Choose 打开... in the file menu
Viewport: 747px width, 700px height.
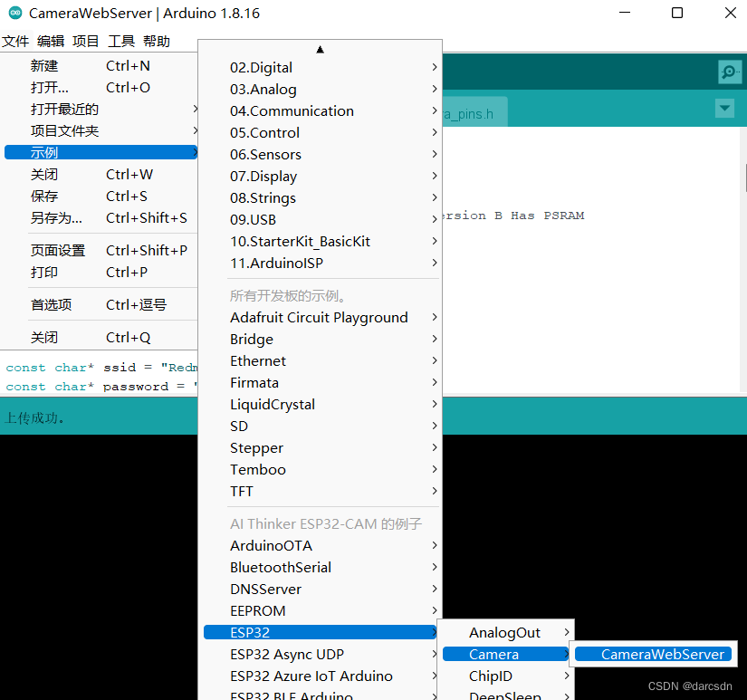point(101,88)
